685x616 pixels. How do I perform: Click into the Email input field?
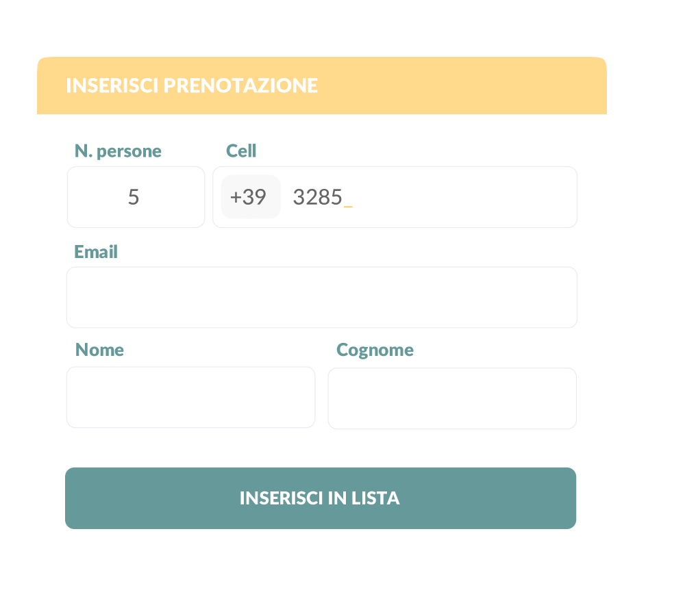coord(321,297)
